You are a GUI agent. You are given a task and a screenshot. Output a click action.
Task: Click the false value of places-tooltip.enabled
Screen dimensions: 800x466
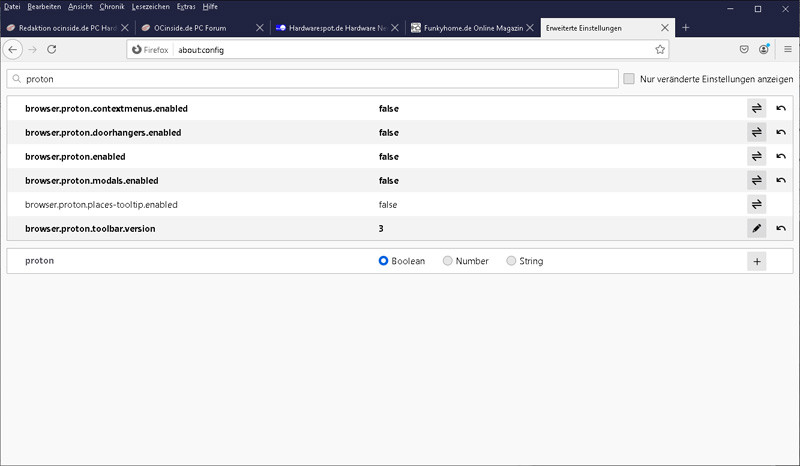388,204
